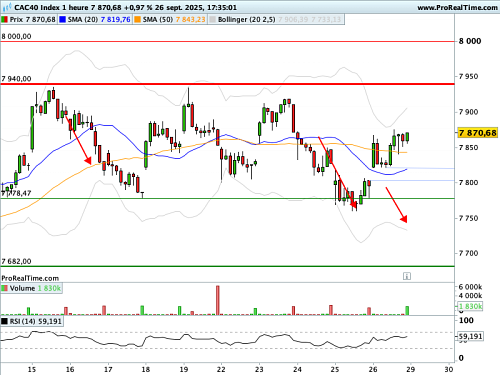Select the SMA (50) legend label
Image resolution: width=500 pixels, height=375 pixels.
pos(158,20)
